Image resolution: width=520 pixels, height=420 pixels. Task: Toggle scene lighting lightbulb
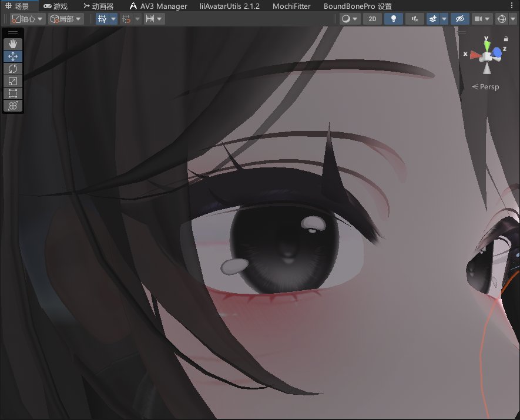coord(394,19)
